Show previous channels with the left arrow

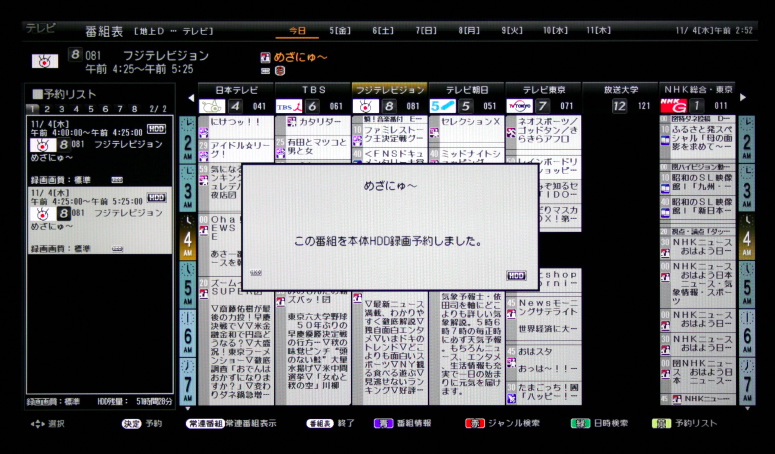191,98
